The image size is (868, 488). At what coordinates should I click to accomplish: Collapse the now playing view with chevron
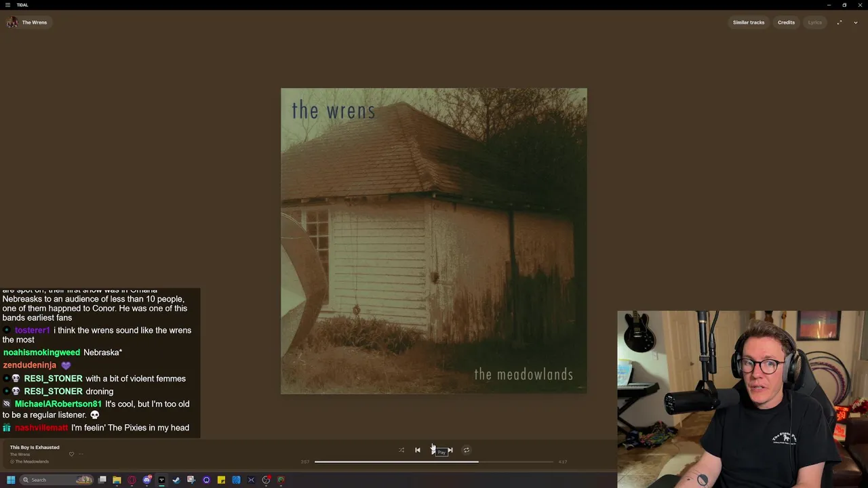pos(855,22)
